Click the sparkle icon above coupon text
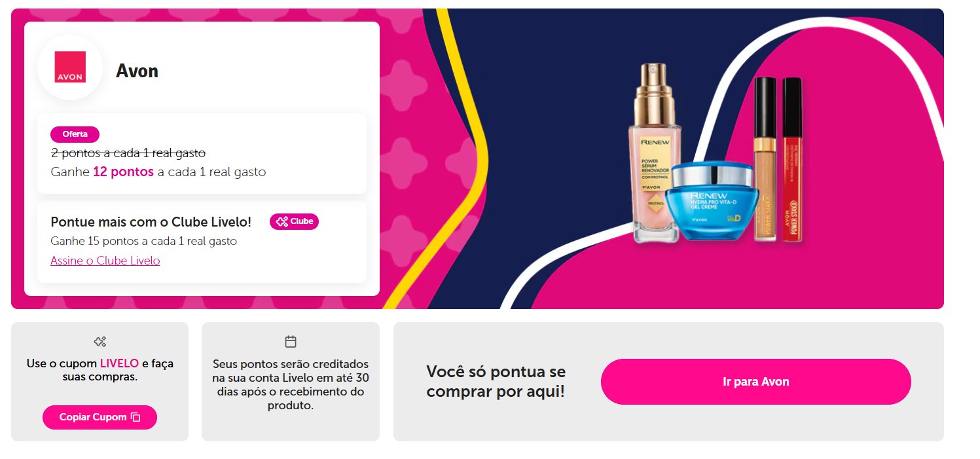The image size is (980, 459). tap(100, 341)
